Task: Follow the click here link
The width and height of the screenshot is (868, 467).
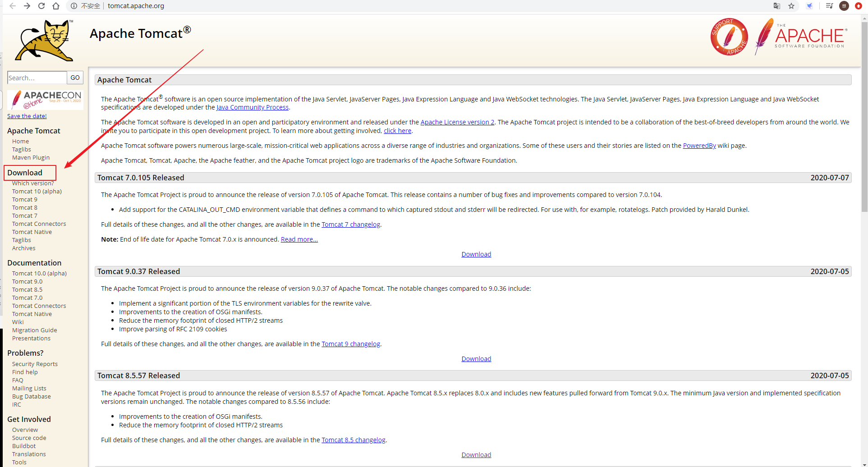Action: click(x=397, y=131)
